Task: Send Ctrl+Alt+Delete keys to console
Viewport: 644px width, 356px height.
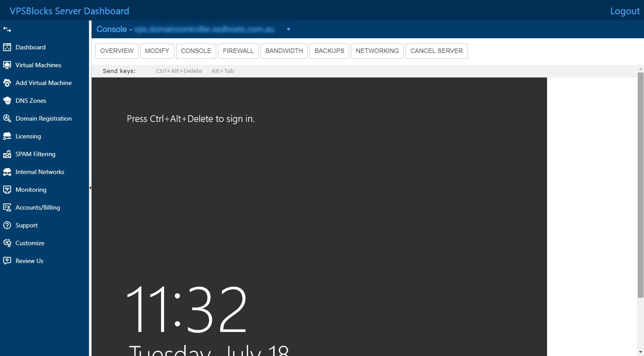Action: pos(179,71)
